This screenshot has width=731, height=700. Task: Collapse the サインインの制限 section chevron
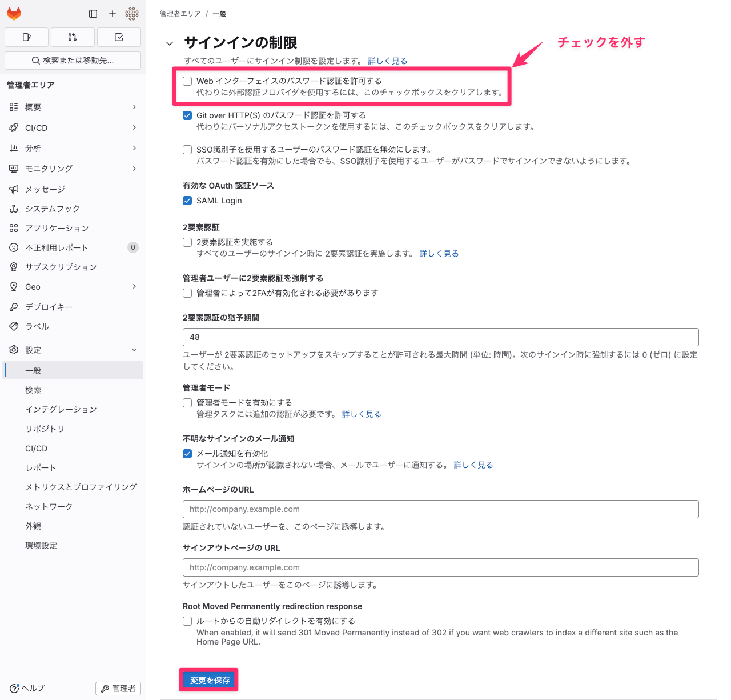(170, 43)
